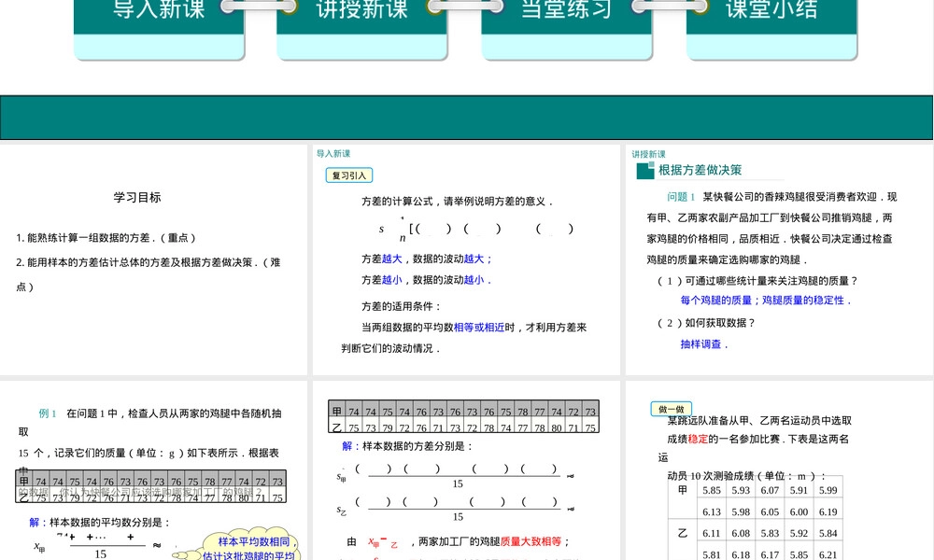
Task: Click the text 解：样本数据的平均数分别是：
Action: click(x=100, y=523)
